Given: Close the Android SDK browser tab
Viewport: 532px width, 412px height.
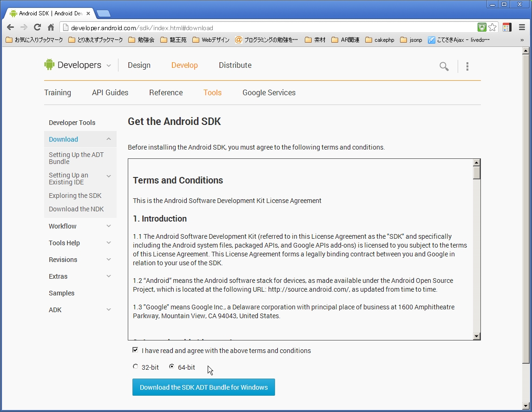Looking at the screenshot, I should [88, 13].
